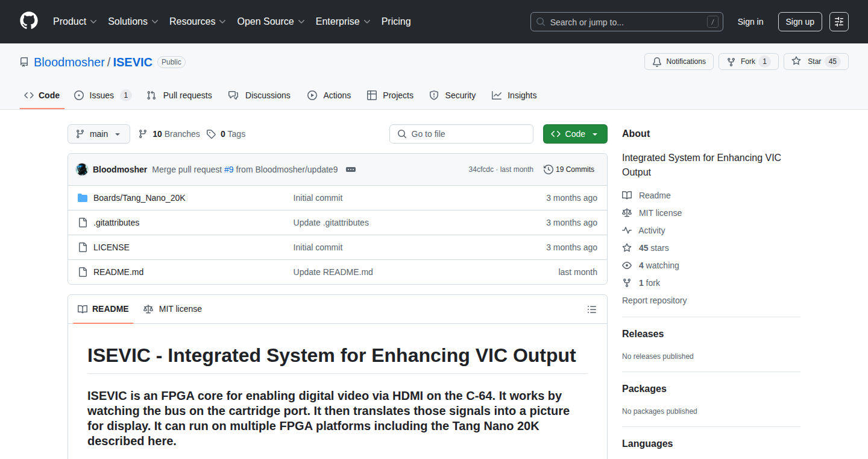Open the Open Source menu
868x459 pixels.
tap(271, 22)
